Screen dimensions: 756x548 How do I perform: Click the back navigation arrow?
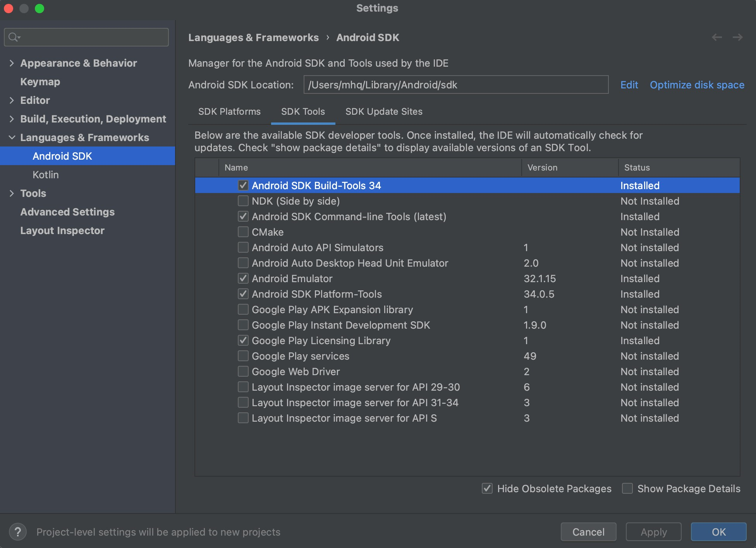point(717,37)
